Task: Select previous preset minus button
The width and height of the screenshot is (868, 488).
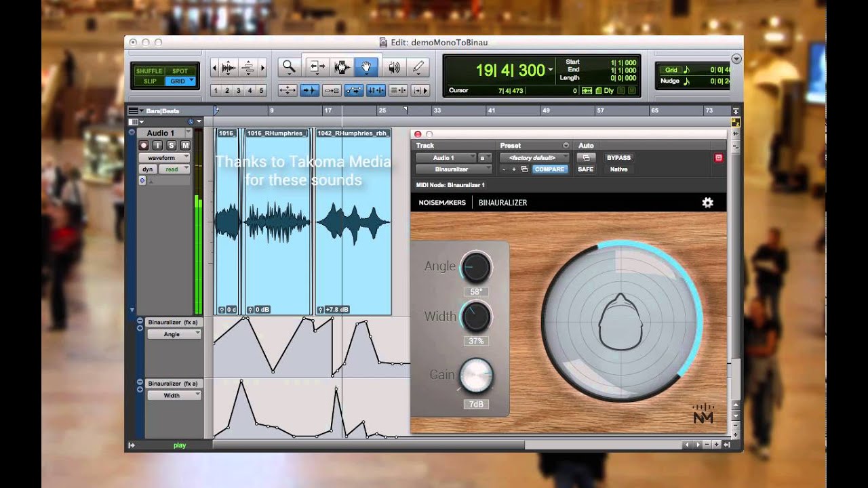Action: pos(504,169)
